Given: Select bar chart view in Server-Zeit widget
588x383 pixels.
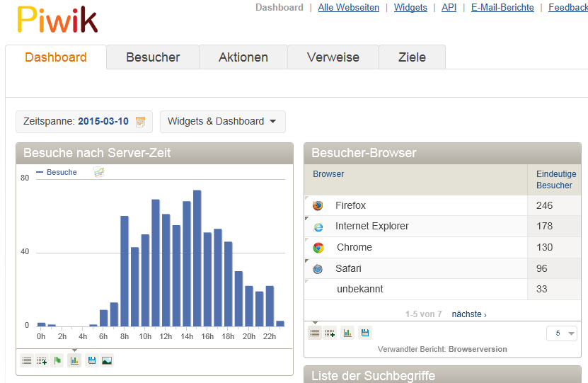Looking at the screenshot, I should click(x=74, y=361).
